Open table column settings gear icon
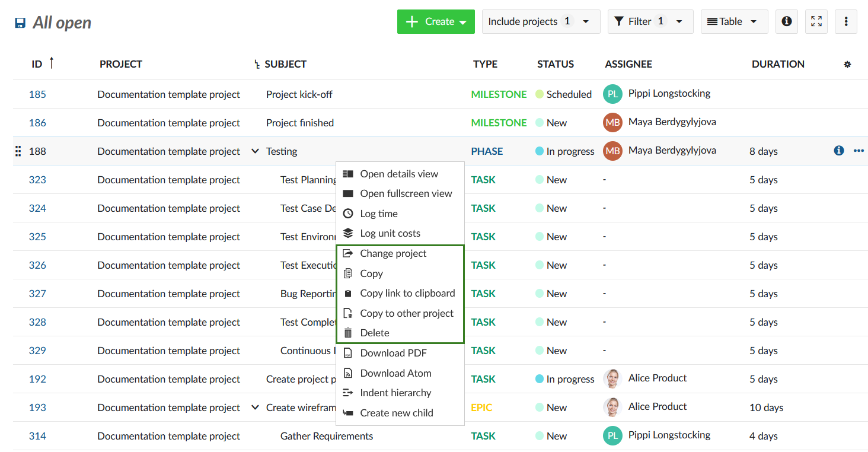Viewport: 868px width, 452px height. click(847, 65)
